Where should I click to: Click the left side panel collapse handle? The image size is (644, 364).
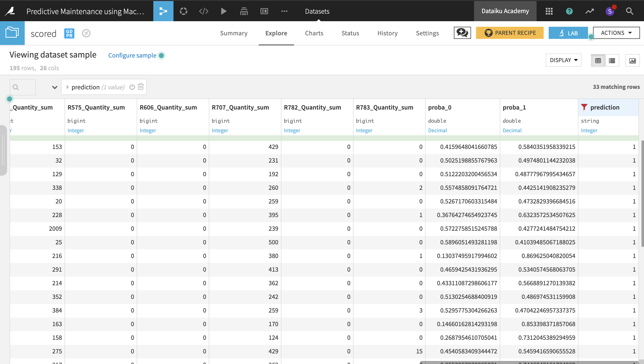click(x=3, y=150)
